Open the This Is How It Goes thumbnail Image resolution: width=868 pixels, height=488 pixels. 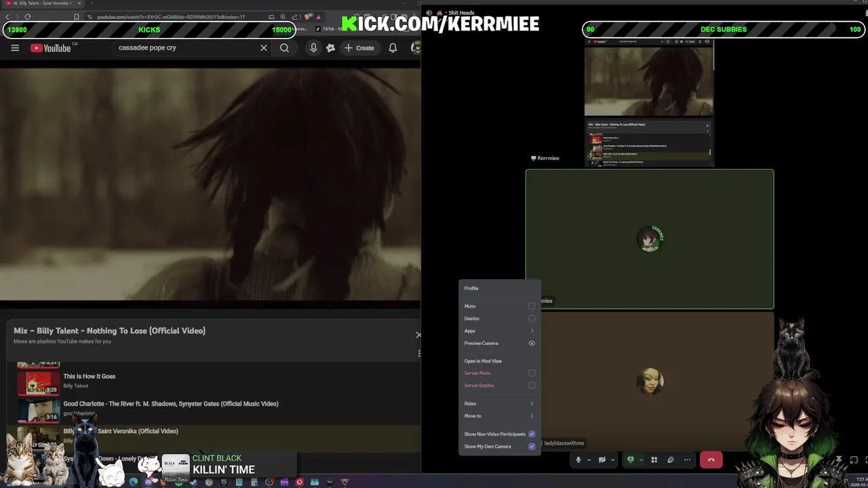point(38,383)
